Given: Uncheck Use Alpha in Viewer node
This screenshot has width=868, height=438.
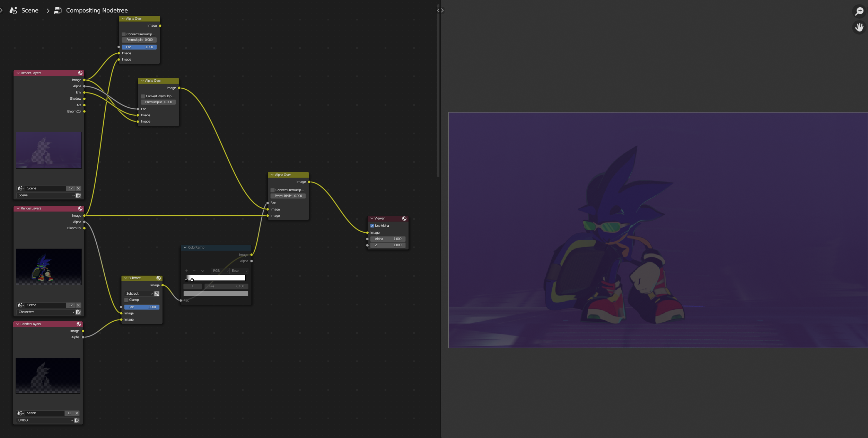Looking at the screenshot, I should coord(372,226).
